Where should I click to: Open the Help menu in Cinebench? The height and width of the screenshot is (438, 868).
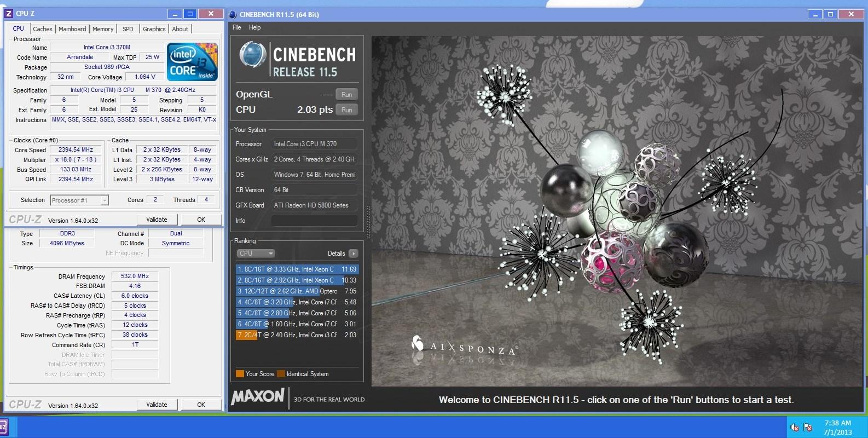[x=254, y=27]
